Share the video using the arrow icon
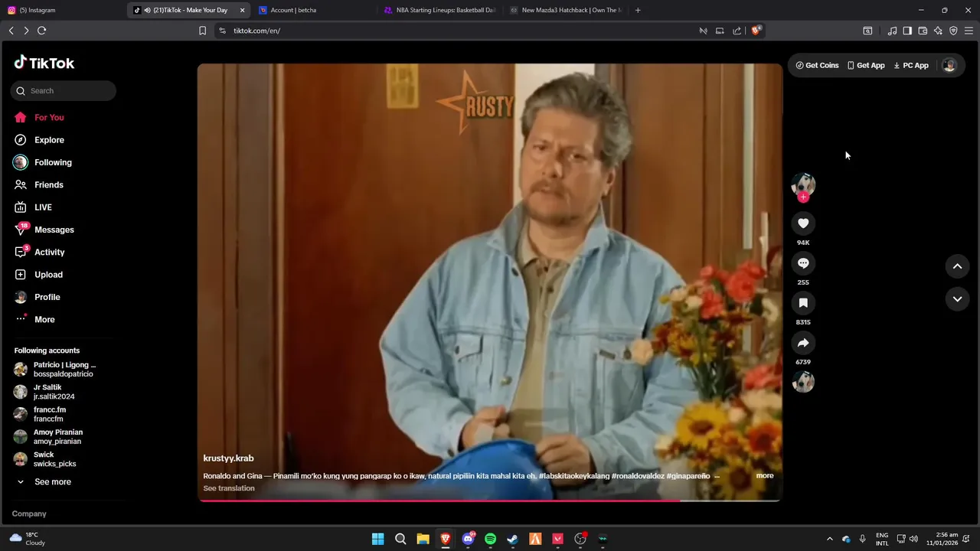The image size is (980, 551). (x=803, y=343)
